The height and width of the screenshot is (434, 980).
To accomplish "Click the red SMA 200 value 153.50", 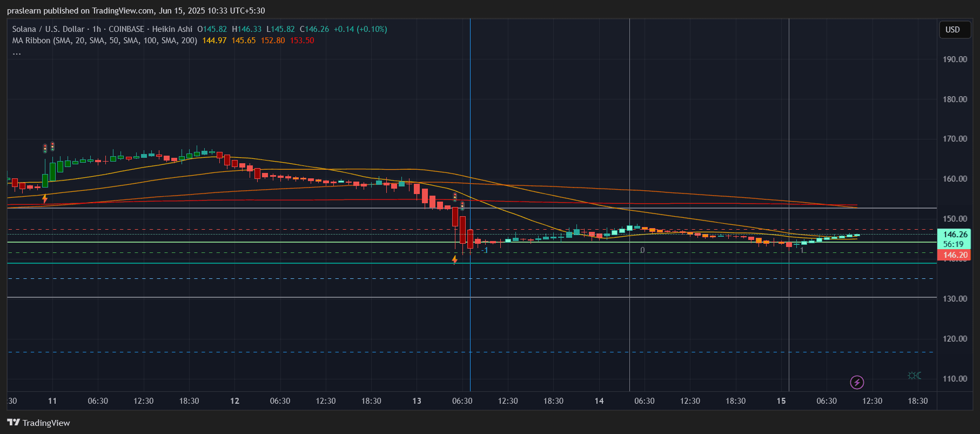I will (302, 41).
